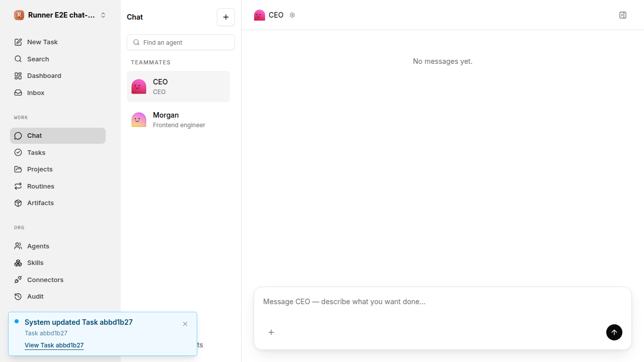Click the New Task pencil icon

point(18,42)
